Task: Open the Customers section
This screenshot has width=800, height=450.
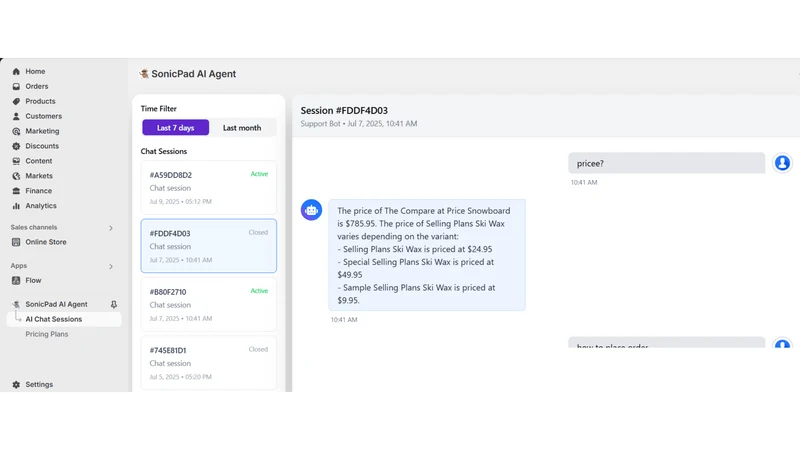Action: click(x=43, y=116)
